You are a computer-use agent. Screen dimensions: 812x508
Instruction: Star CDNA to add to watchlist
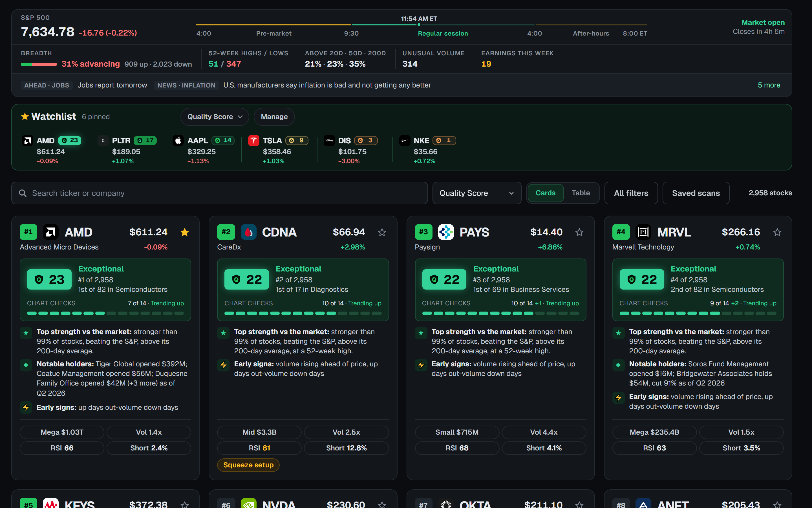pyautogui.click(x=382, y=232)
